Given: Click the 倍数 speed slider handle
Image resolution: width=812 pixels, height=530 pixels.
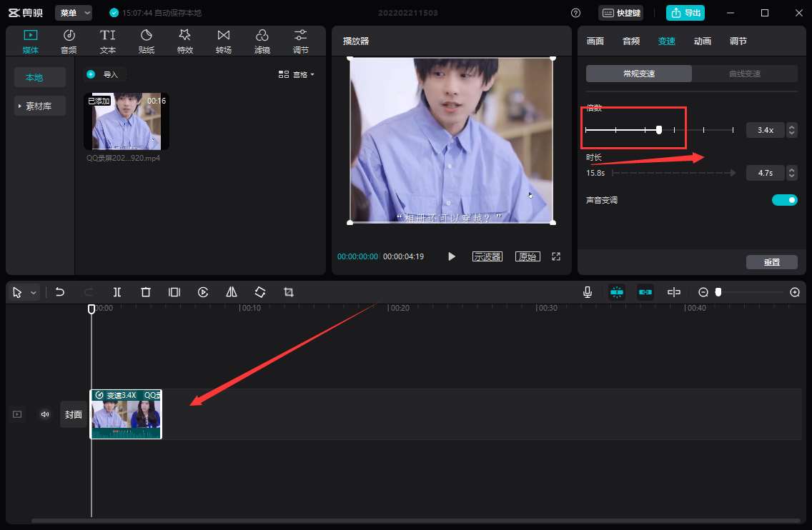Looking at the screenshot, I should 659,129.
